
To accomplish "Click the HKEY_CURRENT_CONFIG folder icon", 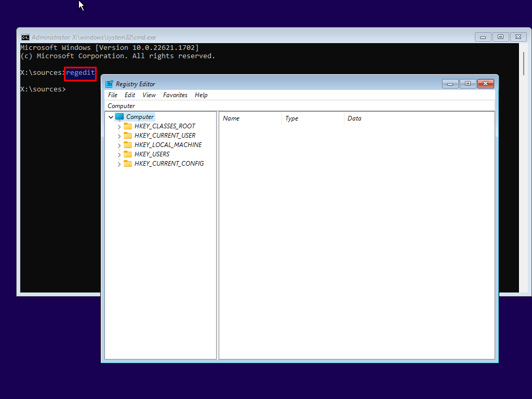I will 128,164.
